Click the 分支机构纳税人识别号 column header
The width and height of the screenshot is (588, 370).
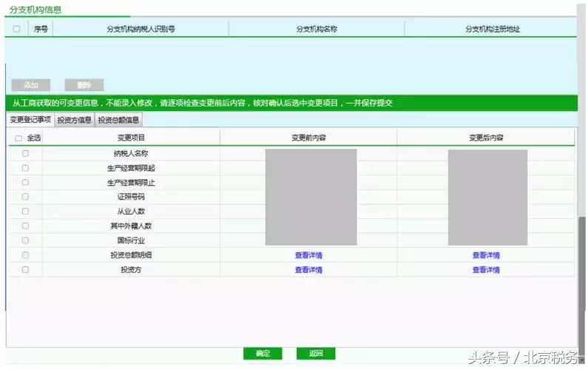(x=141, y=29)
